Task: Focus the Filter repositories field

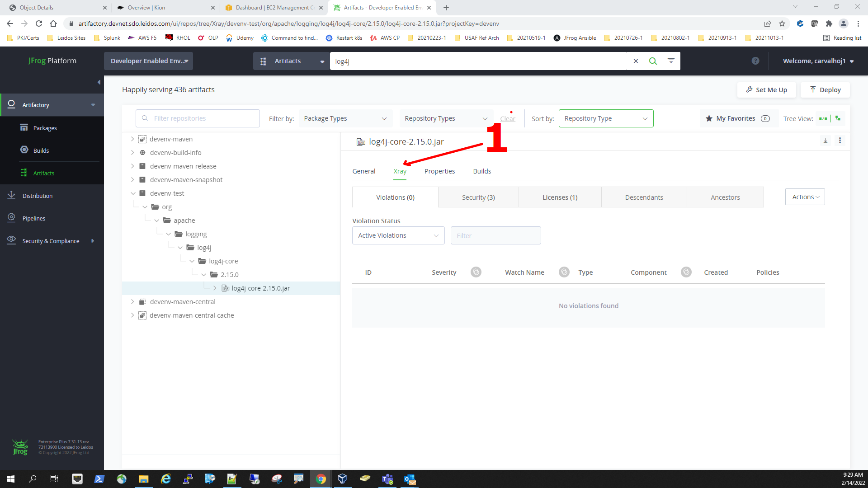Action: tap(198, 118)
